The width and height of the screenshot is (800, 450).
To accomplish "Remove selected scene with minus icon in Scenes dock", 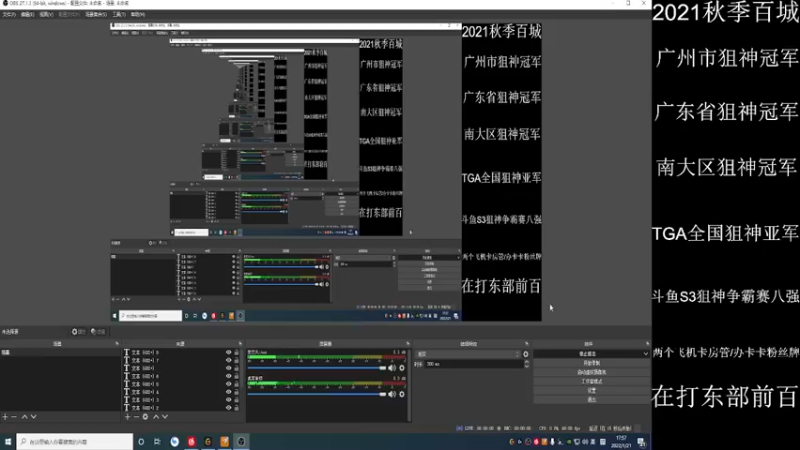I will point(14,417).
